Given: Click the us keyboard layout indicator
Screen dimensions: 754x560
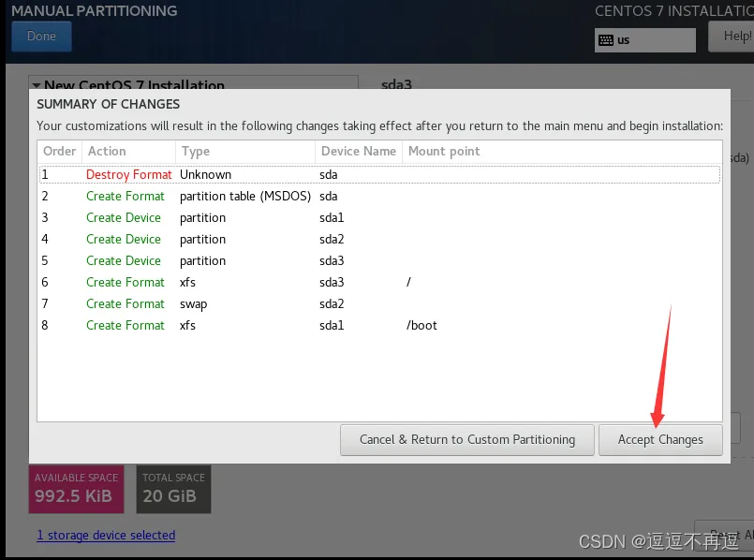Looking at the screenshot, I should click(644, 40).
